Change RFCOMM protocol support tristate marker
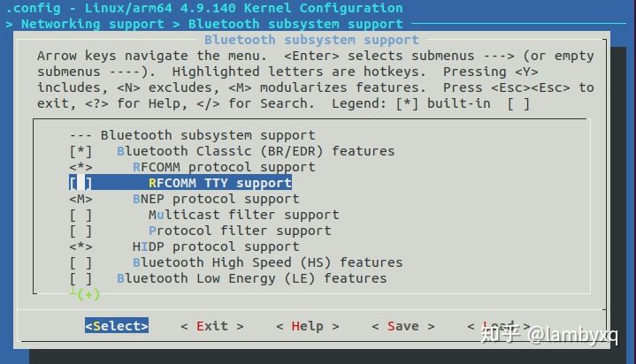 tap(80, 167)
